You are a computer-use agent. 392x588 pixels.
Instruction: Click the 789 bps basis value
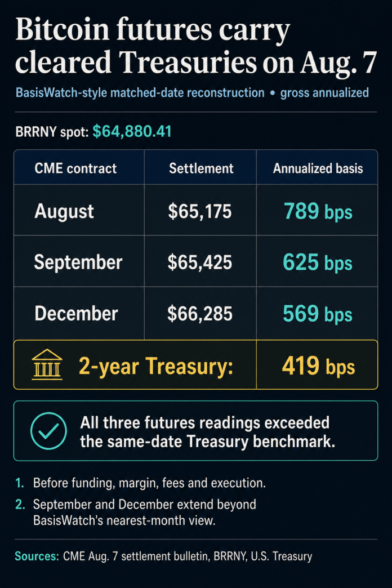[x=318, y=211]
